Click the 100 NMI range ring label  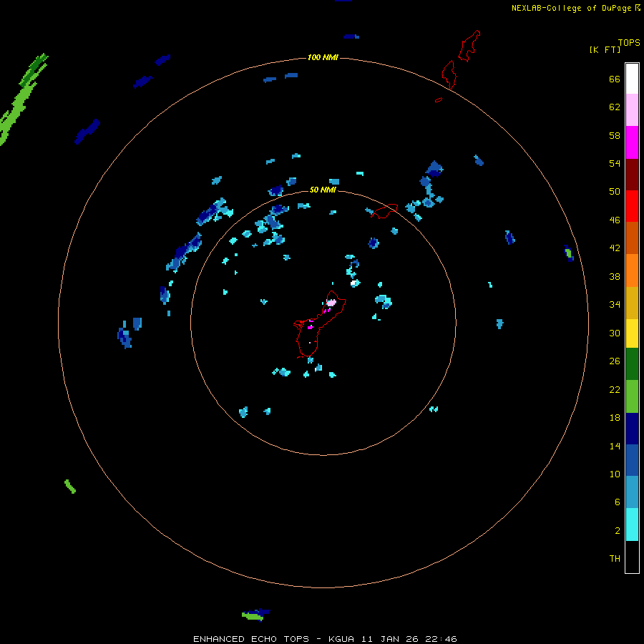323,57
